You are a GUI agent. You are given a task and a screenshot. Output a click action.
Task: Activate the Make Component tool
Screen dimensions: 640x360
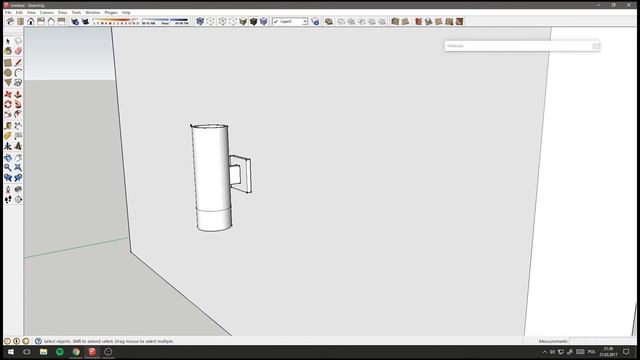tap(18, 41)
